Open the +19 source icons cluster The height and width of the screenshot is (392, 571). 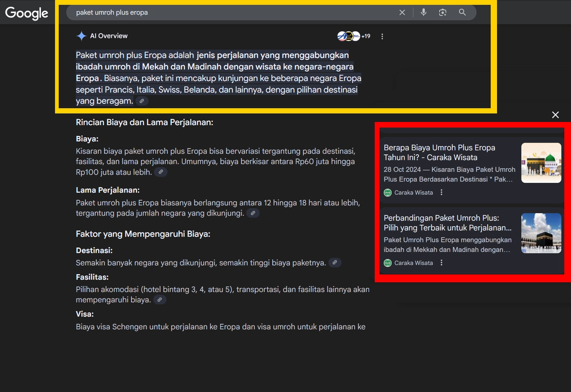coord(354,36)
